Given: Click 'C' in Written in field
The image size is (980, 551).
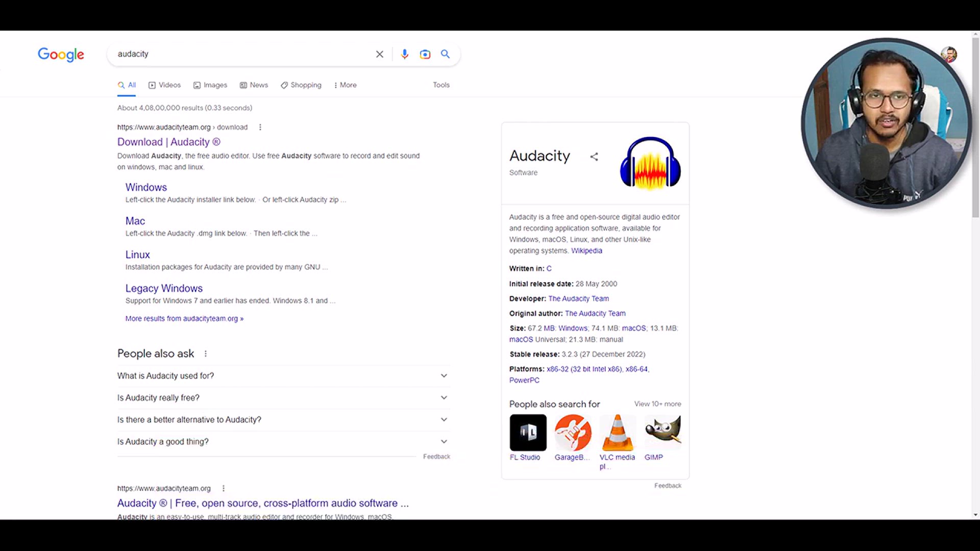Looking at the screenshot, I should [x=549, y=268].
